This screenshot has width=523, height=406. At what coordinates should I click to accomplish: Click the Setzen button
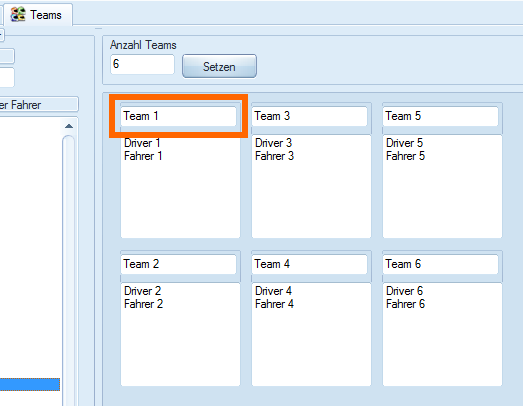point(219,66)
